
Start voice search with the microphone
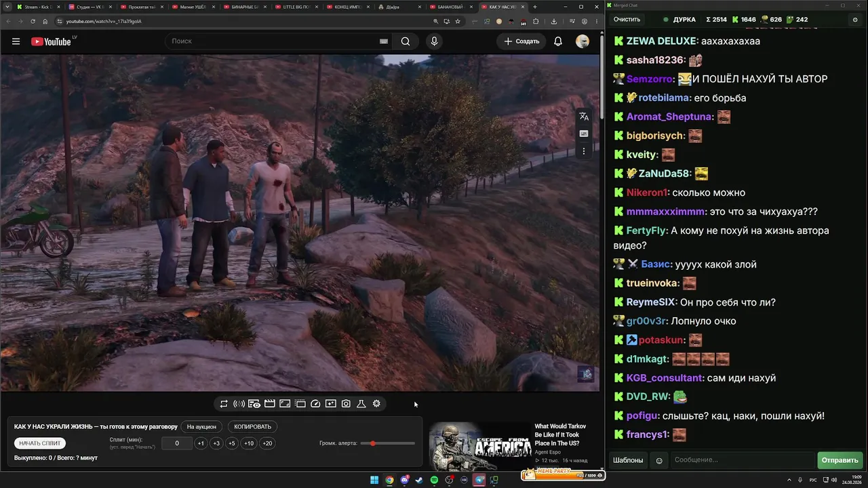pos(434,41)
